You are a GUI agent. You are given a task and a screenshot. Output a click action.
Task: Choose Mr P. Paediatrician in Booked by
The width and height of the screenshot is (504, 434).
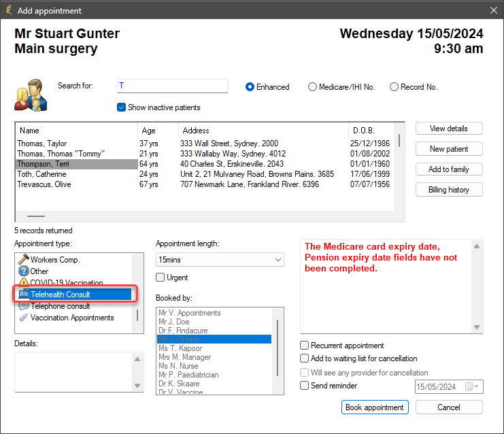[x=214, y=375]
